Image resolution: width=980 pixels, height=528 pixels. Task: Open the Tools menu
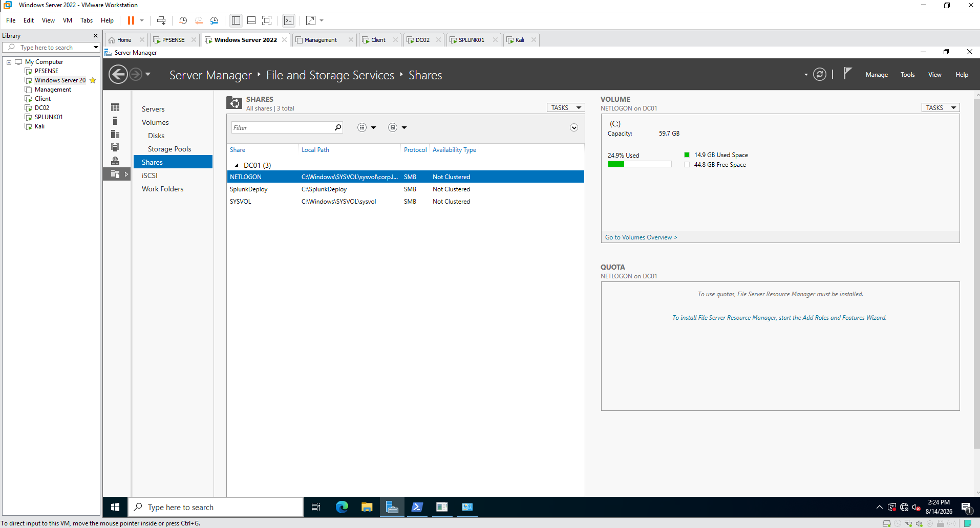pyautogui.click(x=908, y=75)
